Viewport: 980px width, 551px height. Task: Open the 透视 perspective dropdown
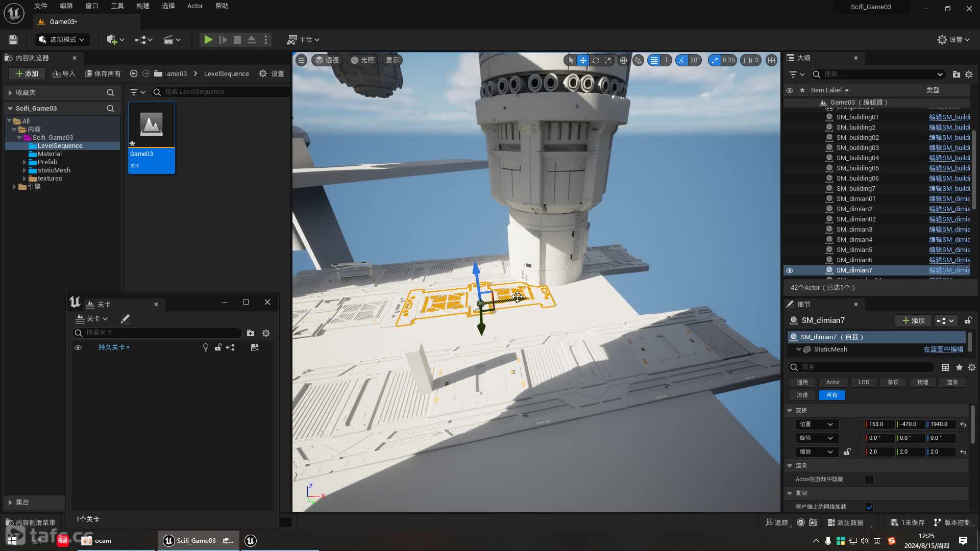(327, 60)
